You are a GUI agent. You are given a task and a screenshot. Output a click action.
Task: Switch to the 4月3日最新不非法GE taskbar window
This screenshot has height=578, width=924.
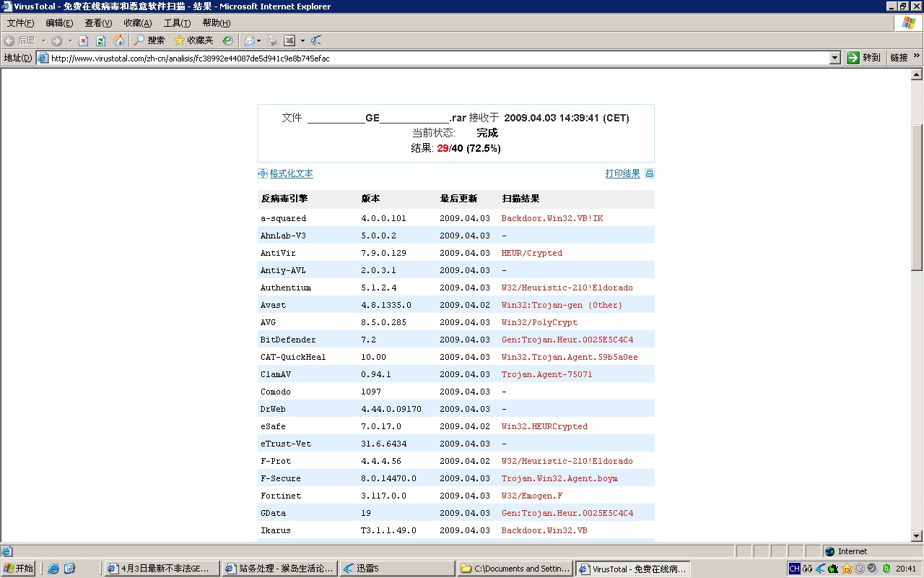coord(162,569)
